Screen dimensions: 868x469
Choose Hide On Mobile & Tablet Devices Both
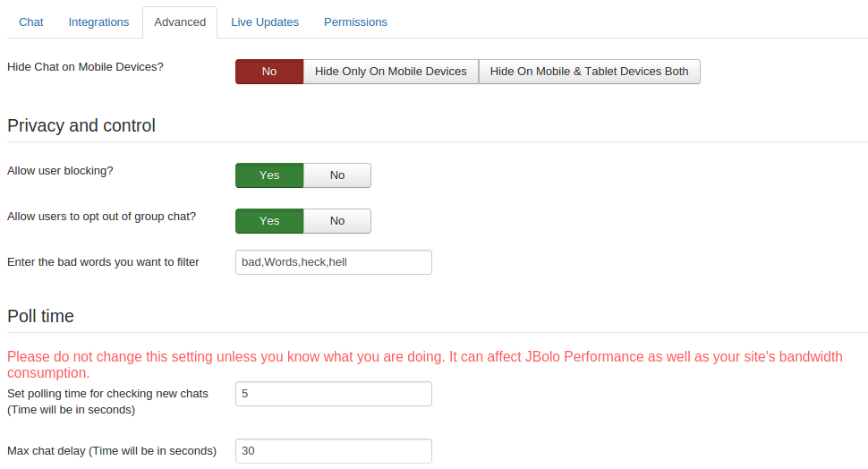[589, 72]
